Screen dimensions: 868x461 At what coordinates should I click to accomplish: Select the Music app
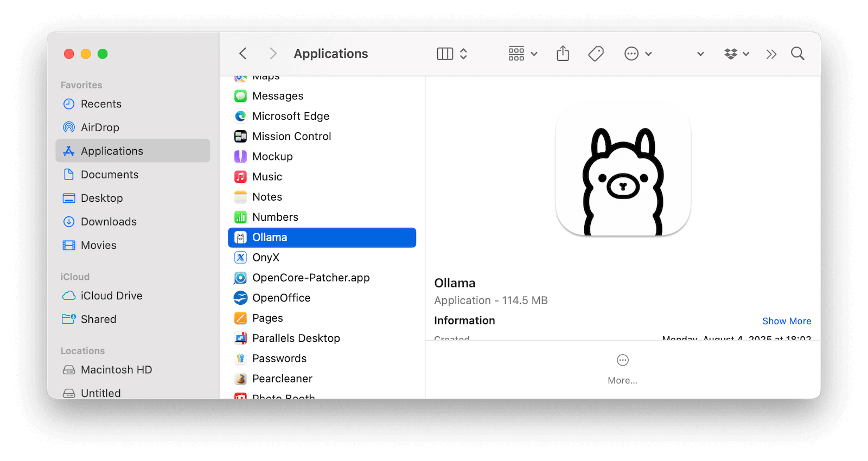point(322,177)
